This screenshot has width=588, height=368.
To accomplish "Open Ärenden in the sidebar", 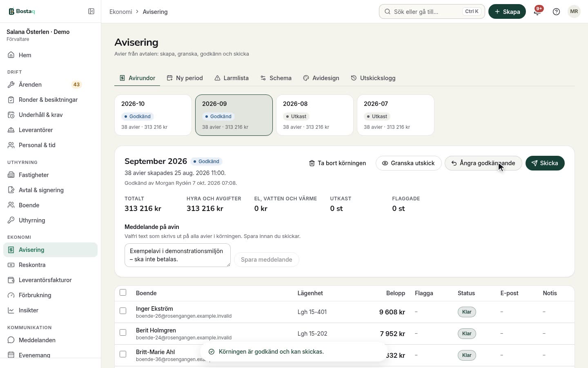I will pos(50,85).
